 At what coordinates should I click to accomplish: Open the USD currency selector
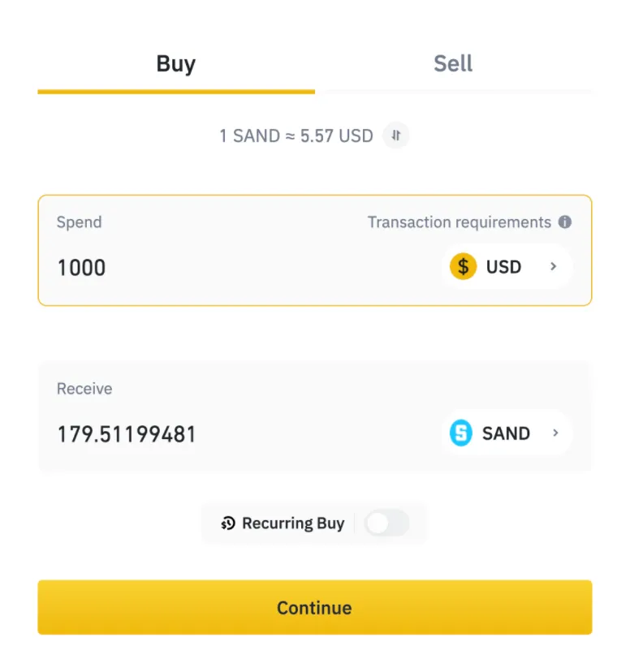(x=507, y=266)
